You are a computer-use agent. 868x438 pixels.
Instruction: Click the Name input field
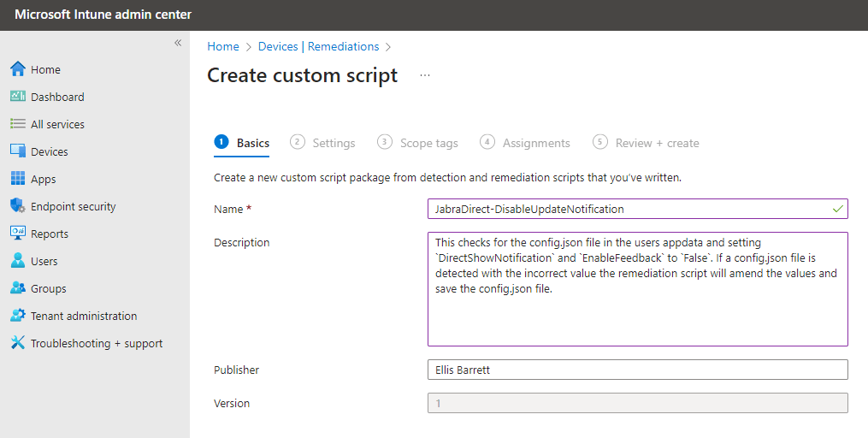(x=638, y=209)
